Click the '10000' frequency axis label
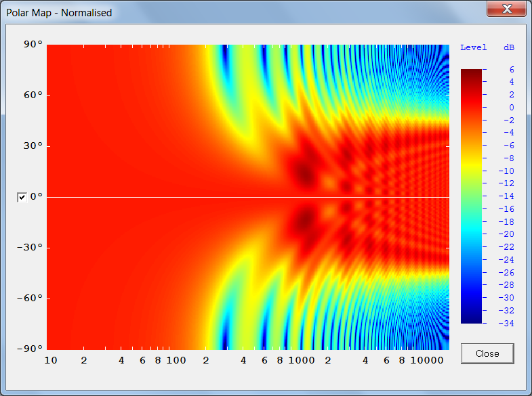The image size is (532, 396). point(427,360)
